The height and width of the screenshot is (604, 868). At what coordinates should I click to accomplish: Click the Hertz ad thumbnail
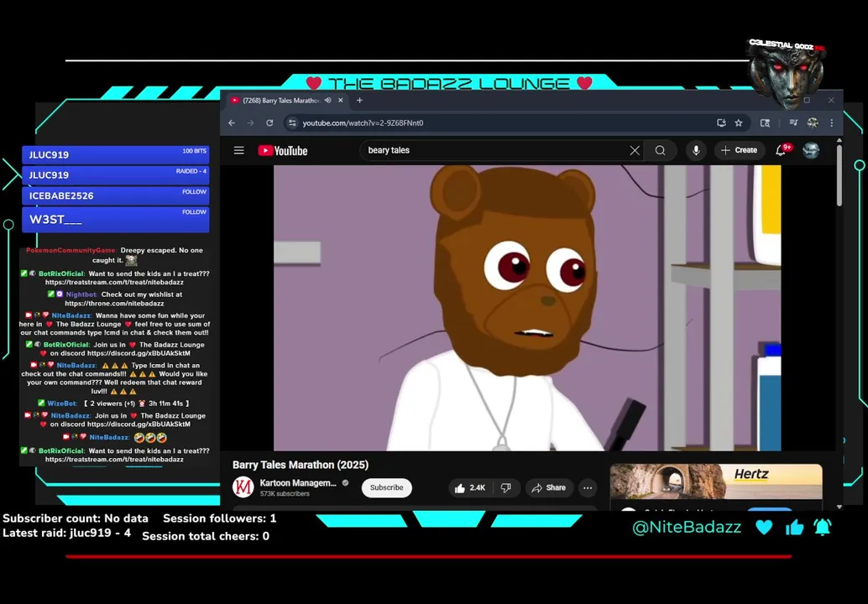tap(716, 482)
